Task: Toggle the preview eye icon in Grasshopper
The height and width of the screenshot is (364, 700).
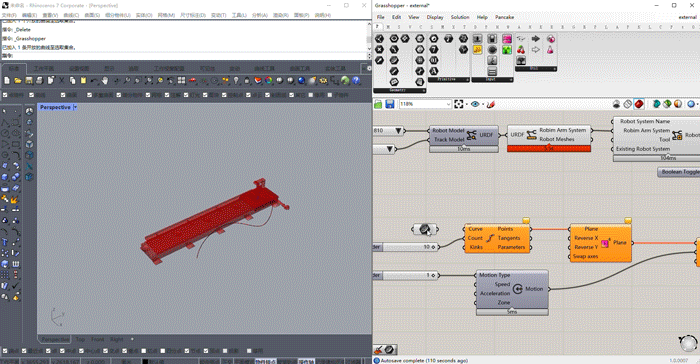Action: pyautogui.click(x=475, y=104)
